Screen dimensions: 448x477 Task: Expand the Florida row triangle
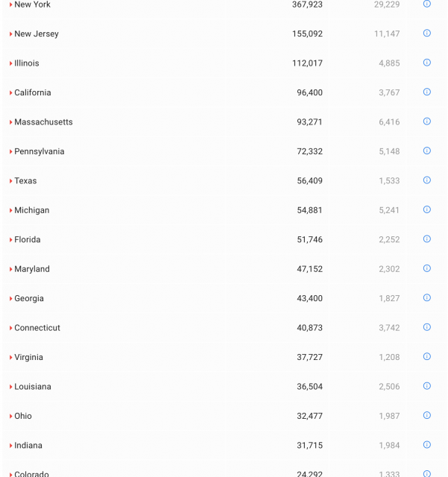(10, 240)
